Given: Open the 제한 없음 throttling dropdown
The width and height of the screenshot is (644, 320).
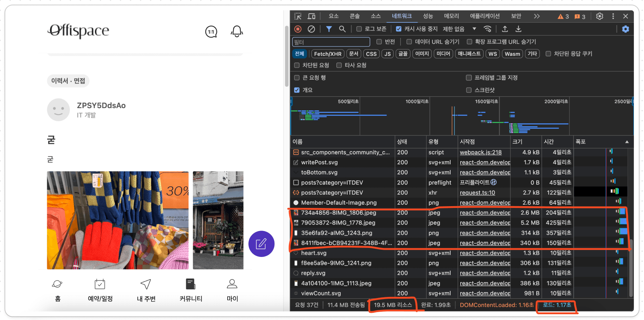Looking at the screenshot, I should point(459,29).
